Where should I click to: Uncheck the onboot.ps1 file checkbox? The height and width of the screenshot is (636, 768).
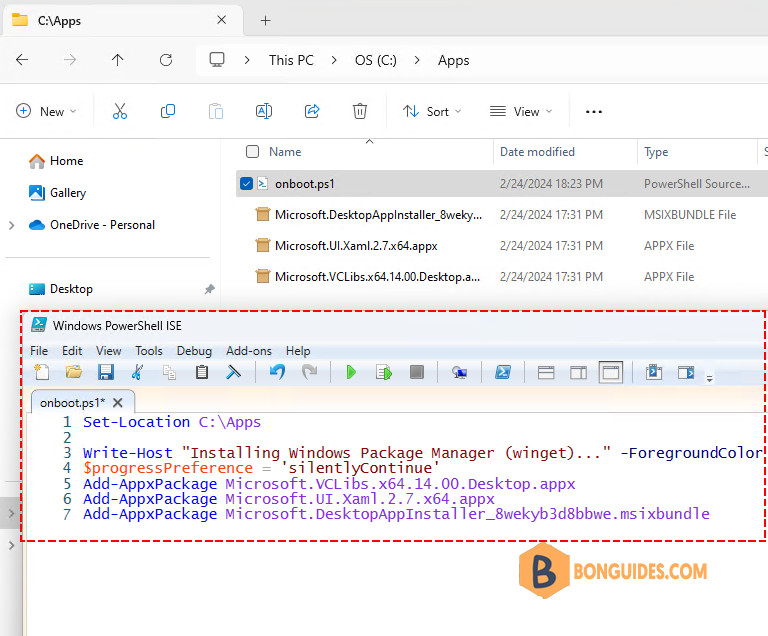pos(246,184)
